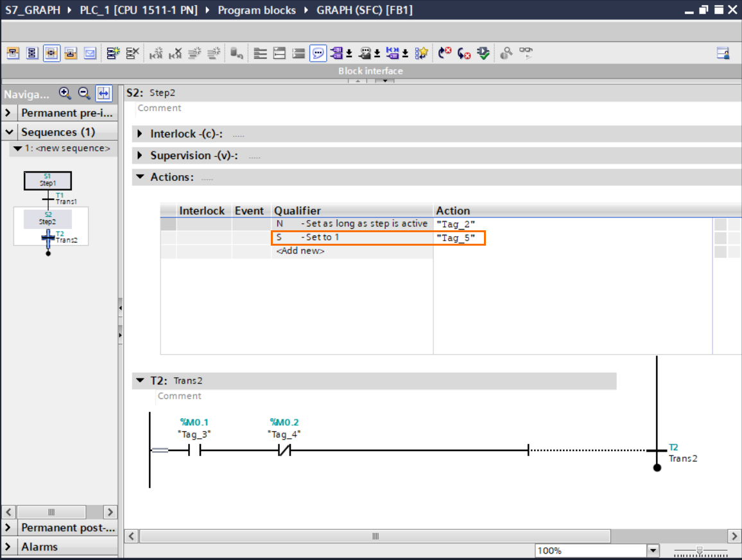Click the 'Program blocks' breadcrumb
This screenshot has width=742, height=560.
(x=257, y=10)
